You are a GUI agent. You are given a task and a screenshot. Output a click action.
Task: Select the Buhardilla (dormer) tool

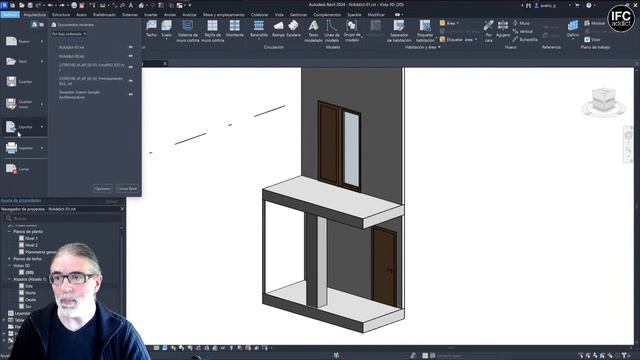tap(525, 40)
